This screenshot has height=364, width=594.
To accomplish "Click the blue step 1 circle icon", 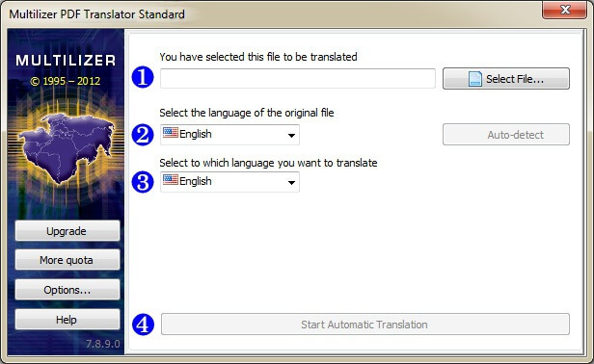I will [143, 77].
